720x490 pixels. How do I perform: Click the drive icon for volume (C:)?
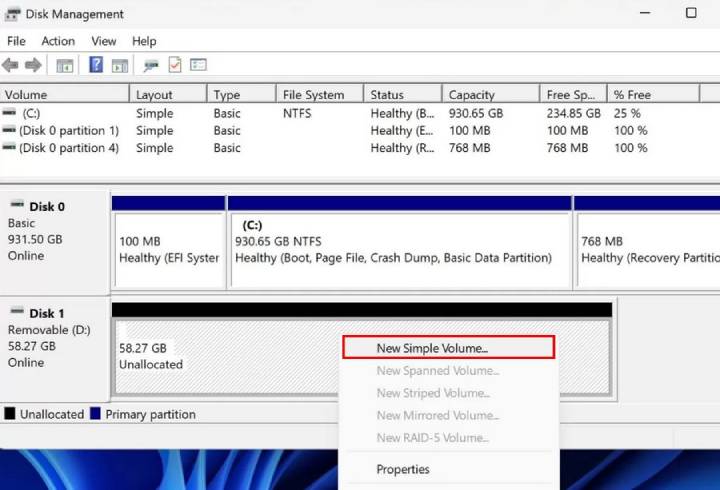(9, 112)
